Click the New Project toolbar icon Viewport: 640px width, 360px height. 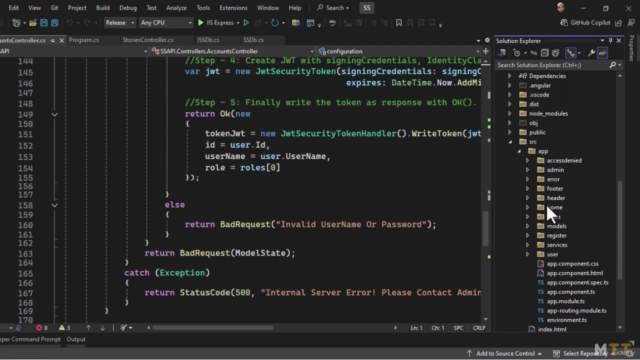coord(17,23)
